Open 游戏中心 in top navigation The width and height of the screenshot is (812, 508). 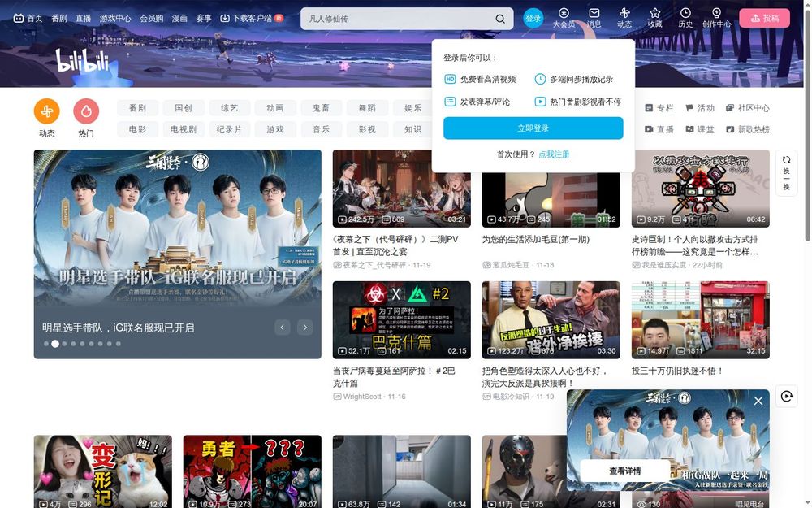[x=115, y=18]
